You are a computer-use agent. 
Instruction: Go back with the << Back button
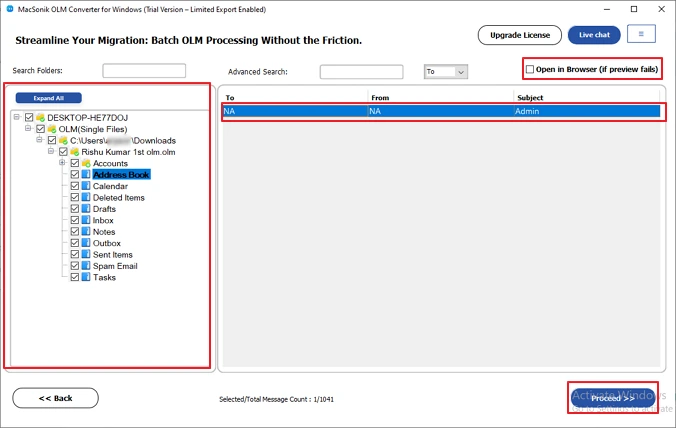(55, 398)
